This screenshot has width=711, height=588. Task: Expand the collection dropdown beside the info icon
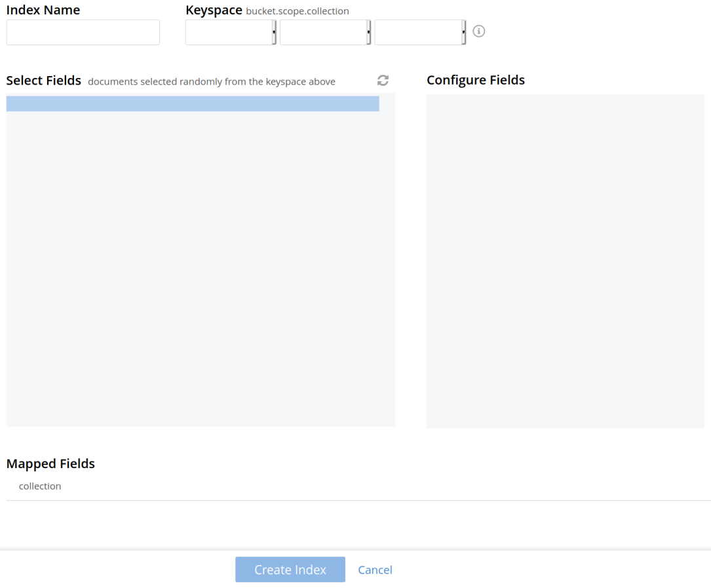(419, 32)
